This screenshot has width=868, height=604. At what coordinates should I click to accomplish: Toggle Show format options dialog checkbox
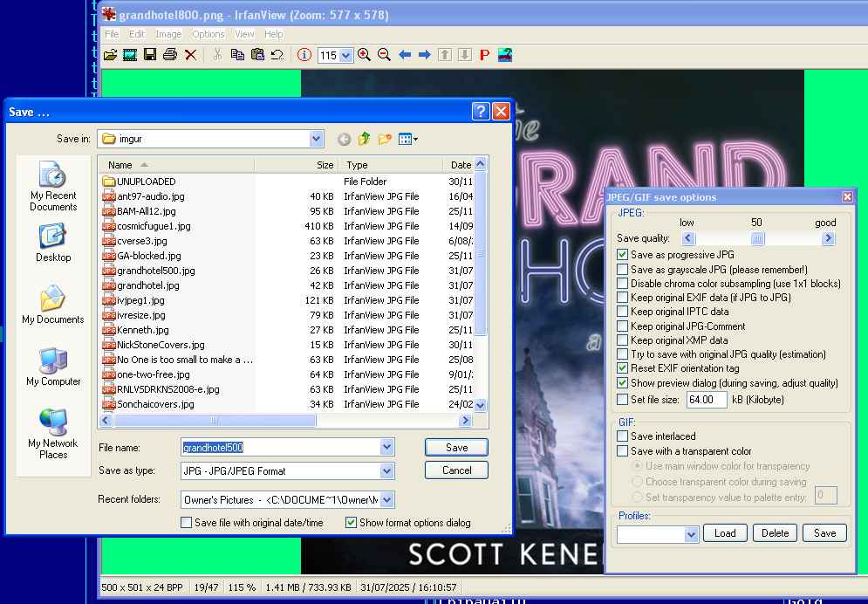coord(351,523)
